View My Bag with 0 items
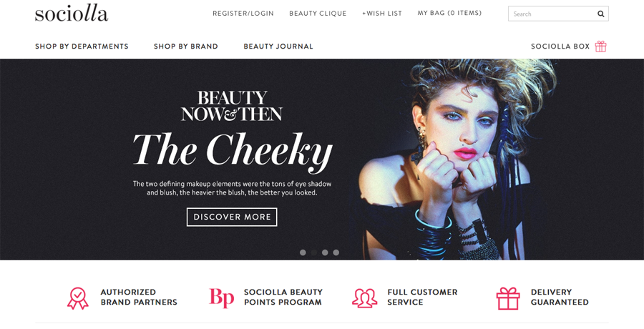This screenshot has height=329, width=644. click(x=450, y=13)
